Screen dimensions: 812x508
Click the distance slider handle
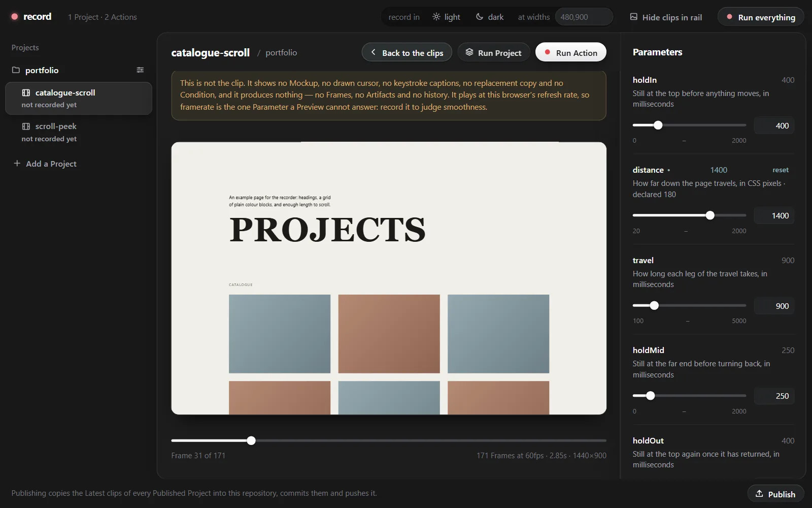710,215
